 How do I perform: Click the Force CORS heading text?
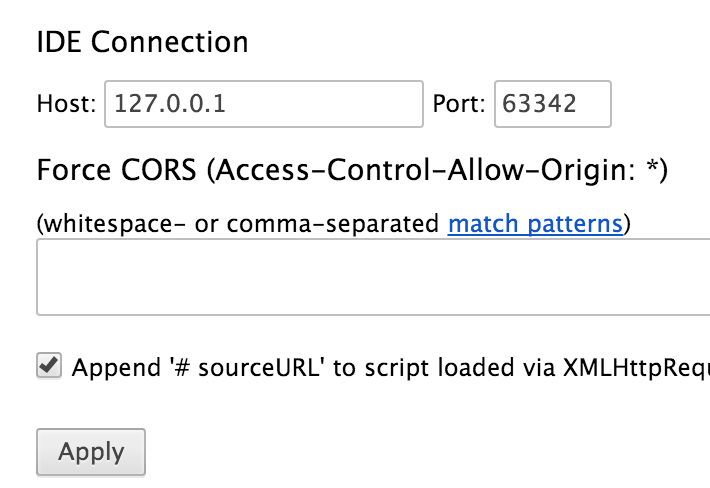coord(118,170)
